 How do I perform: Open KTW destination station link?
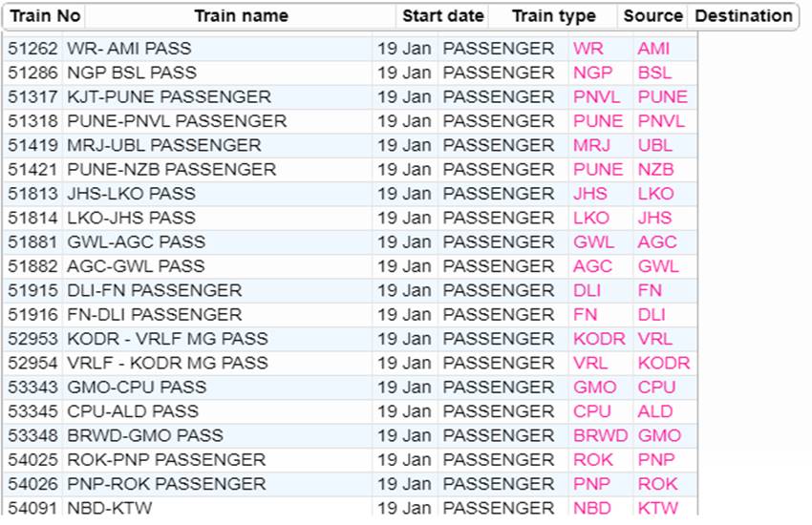pyautogui.click(x=657, y=508)
